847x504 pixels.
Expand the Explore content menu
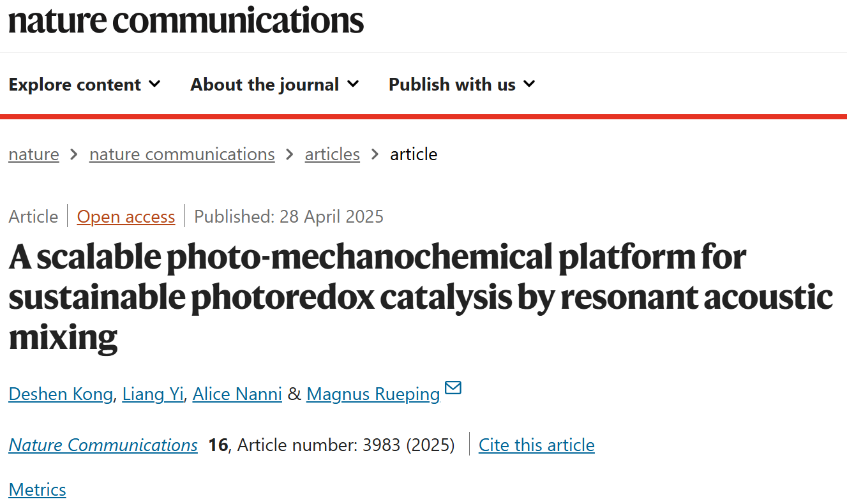coord(85,84)
